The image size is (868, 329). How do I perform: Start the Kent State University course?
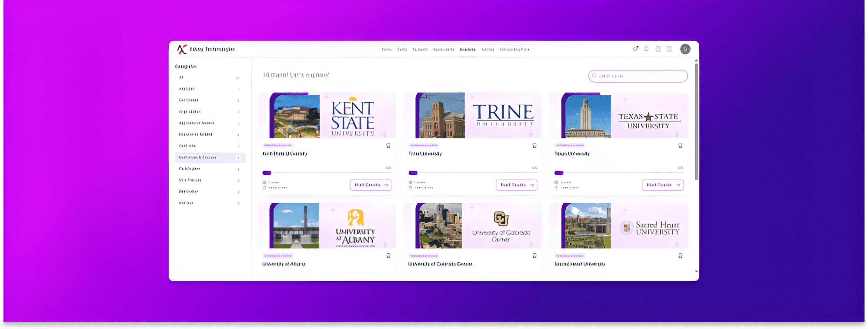[371, 185]
